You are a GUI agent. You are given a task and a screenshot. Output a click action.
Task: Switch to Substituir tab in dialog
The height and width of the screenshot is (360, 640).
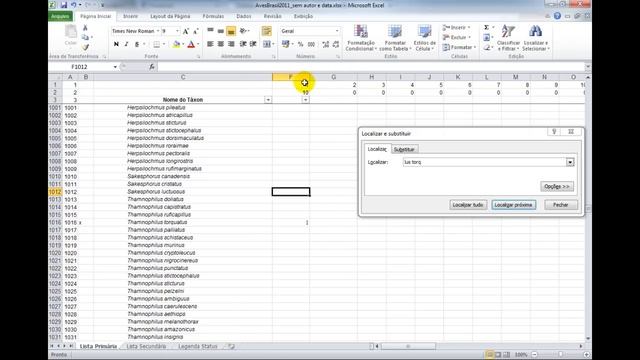(404, 149)
